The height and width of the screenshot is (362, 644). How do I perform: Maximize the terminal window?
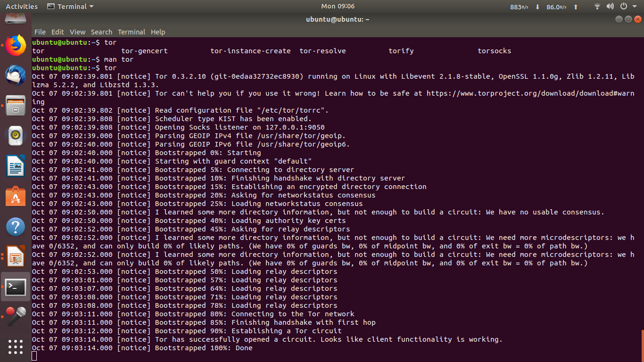(628, 19)
